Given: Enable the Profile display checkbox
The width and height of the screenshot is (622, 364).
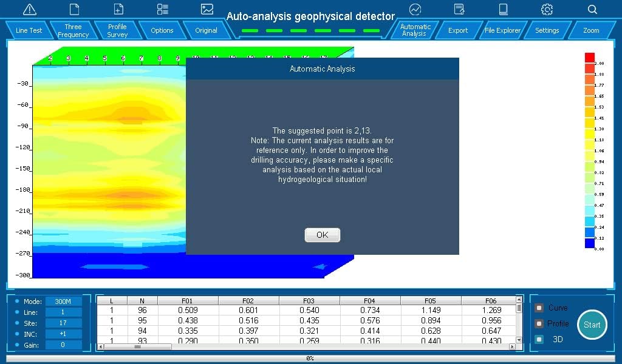Looking at the screenshot, I should coord(540,323).
